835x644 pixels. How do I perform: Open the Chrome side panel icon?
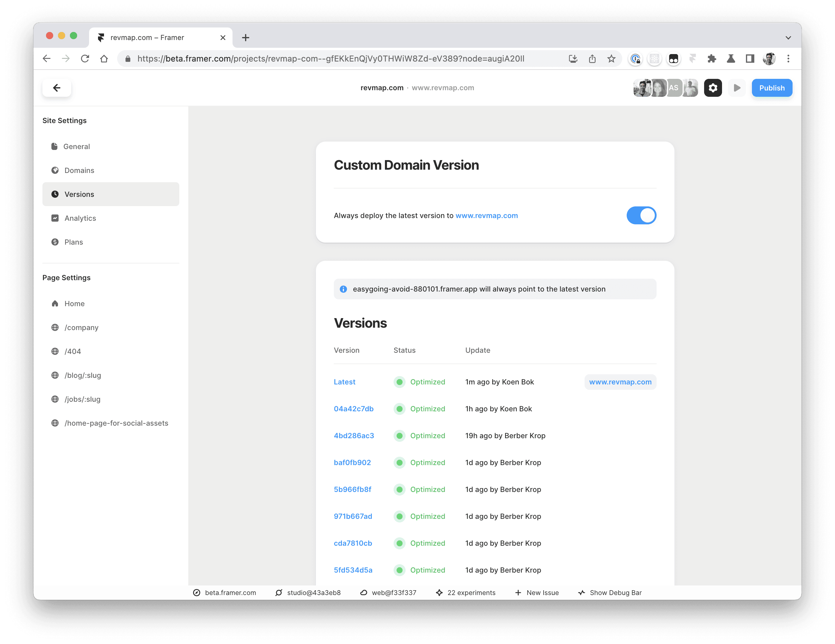750,59
